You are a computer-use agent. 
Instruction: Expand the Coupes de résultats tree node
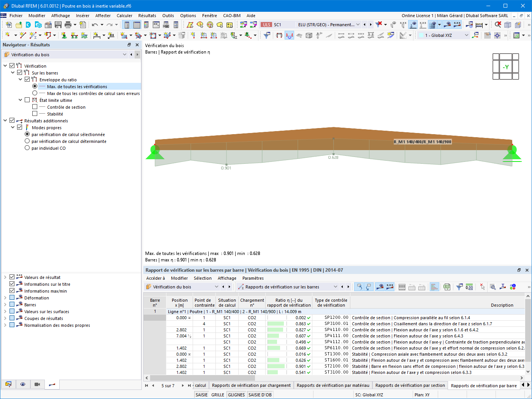pos(5,318)
